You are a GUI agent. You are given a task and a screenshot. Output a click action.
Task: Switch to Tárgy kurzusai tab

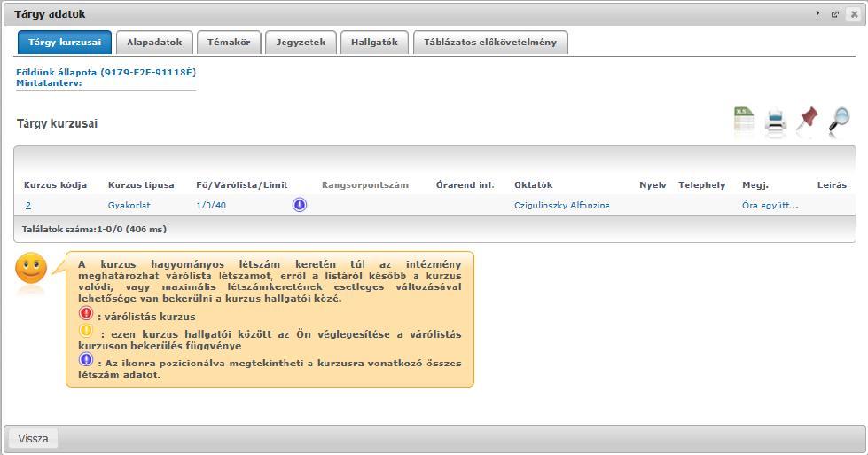click(65, 42)
